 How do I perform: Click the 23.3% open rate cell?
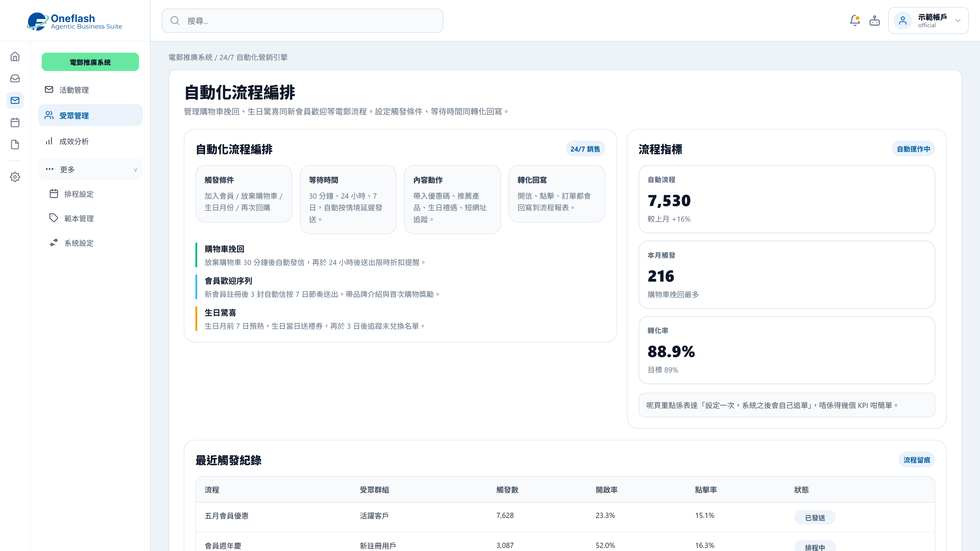point(605,515)
